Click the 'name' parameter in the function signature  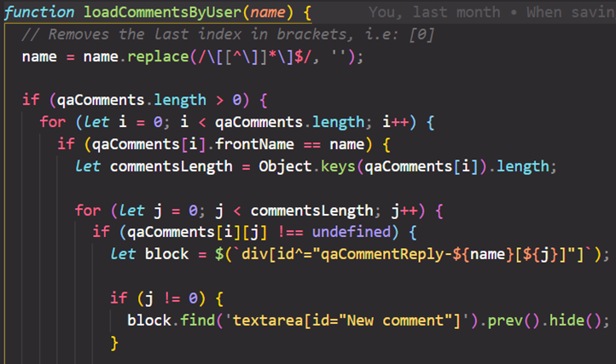[x=268, y=12]
